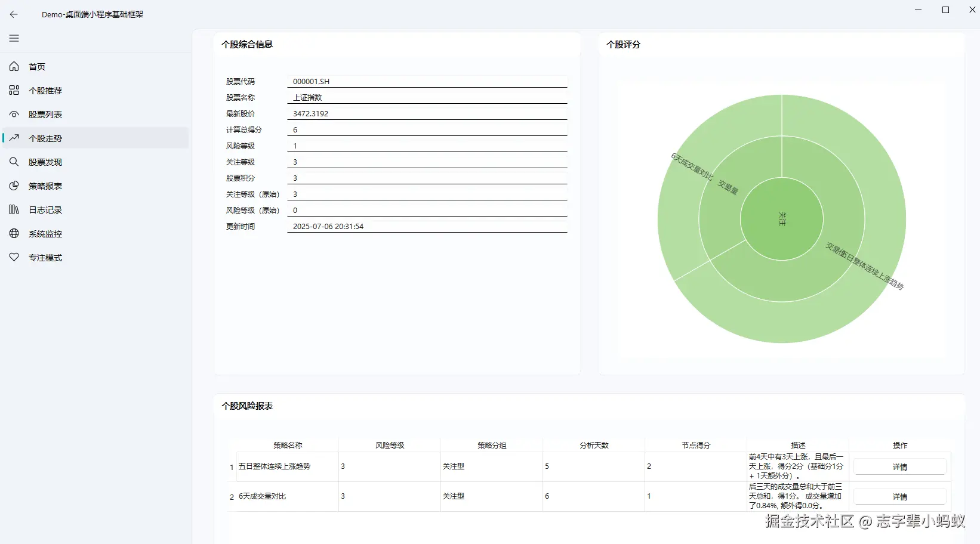Viewport: 980px width, 544px height.
Task: Click the 6天成交量对比 table cell
Action: [288, 496]
